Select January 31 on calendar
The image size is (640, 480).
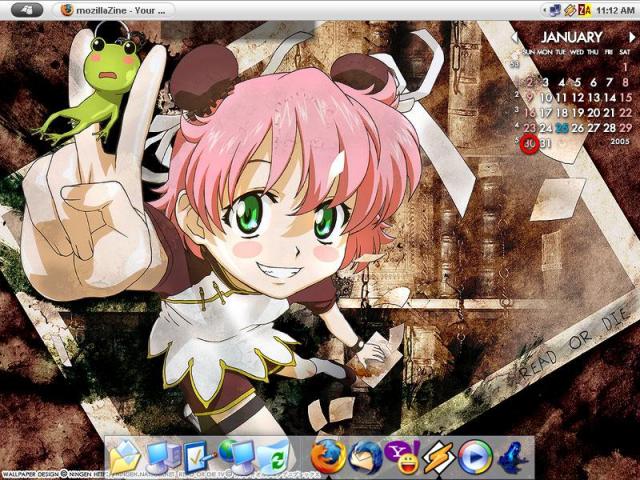tap(546, 143)
